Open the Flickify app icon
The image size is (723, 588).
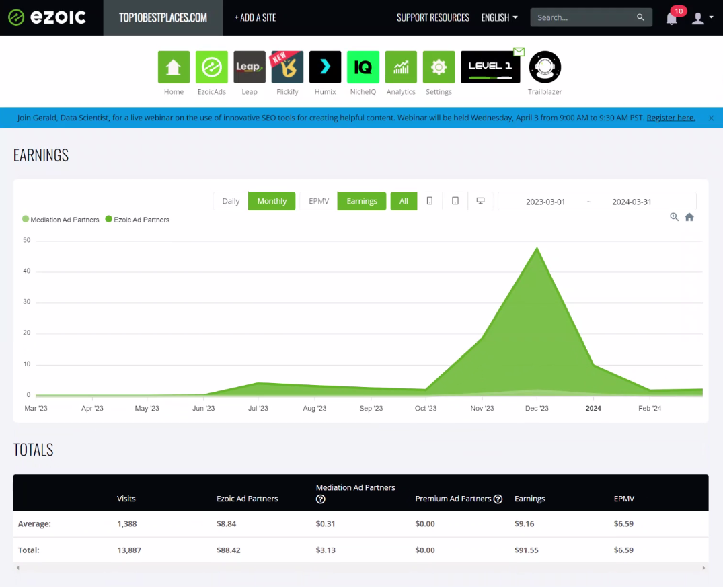(x=287, y=67)
